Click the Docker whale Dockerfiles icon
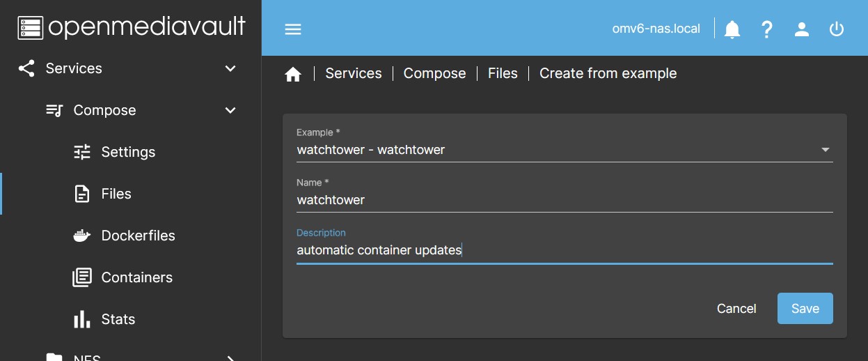The width and height of the screenshot is (868, 361). click(82, 236)
